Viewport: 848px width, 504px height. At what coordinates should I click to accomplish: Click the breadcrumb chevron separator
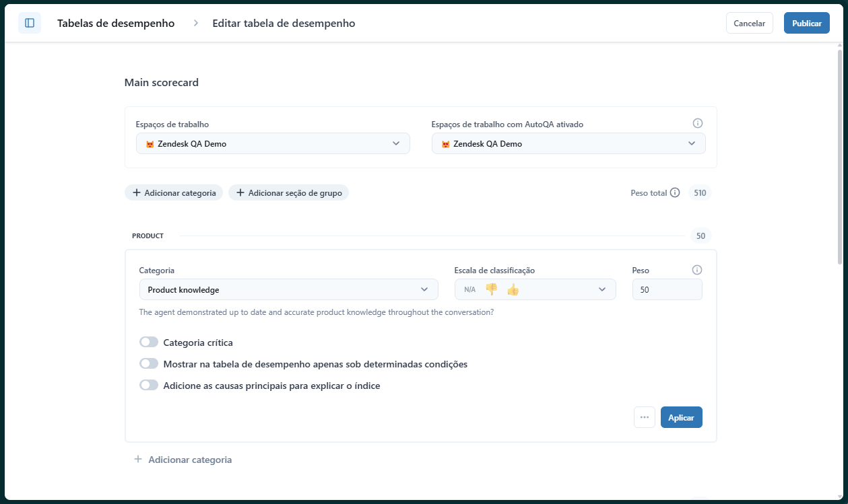(196, 23)
